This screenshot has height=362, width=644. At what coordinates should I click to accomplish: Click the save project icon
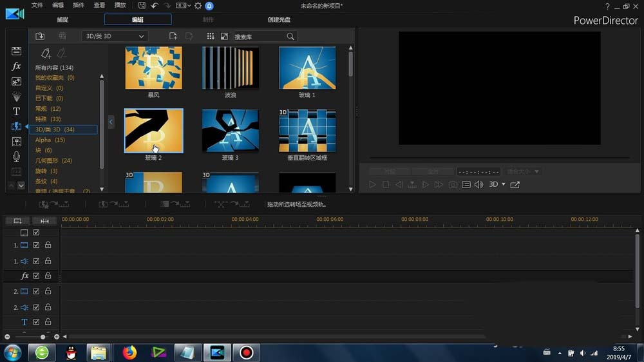click(142, 5)
